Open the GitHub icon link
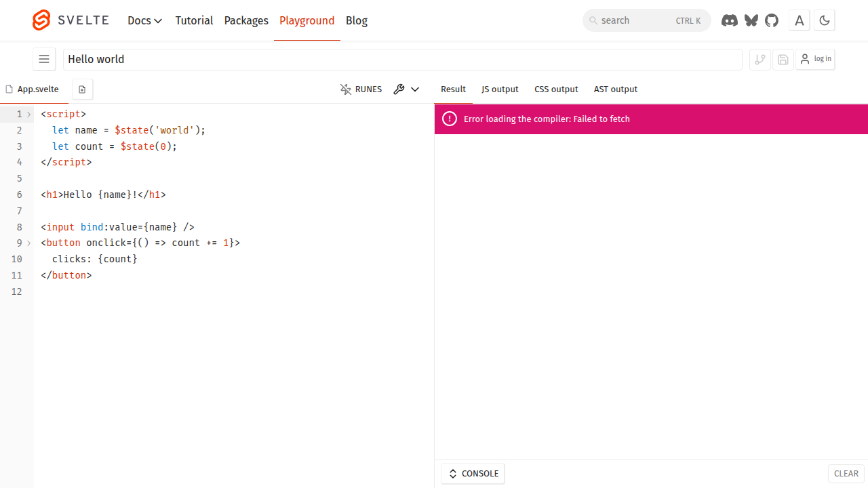868x488 pixels. coord(772,20)
